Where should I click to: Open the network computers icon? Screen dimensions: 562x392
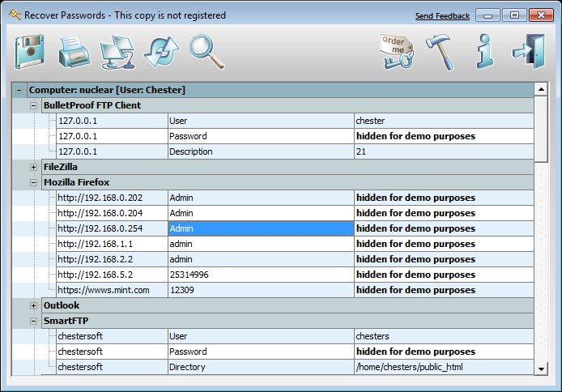(118, 53)
